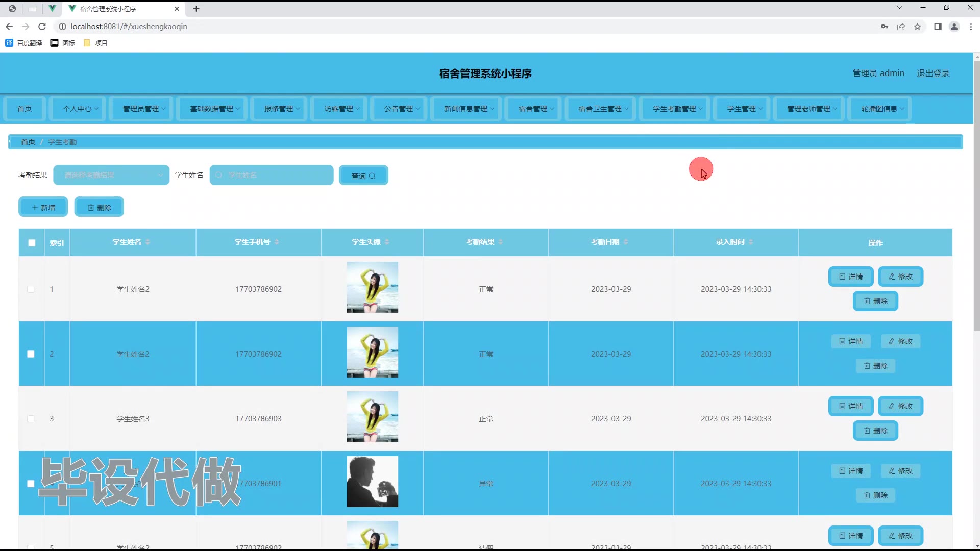Open the 轮播图信息 menu

pyautogui.click(x=879, y=109)
